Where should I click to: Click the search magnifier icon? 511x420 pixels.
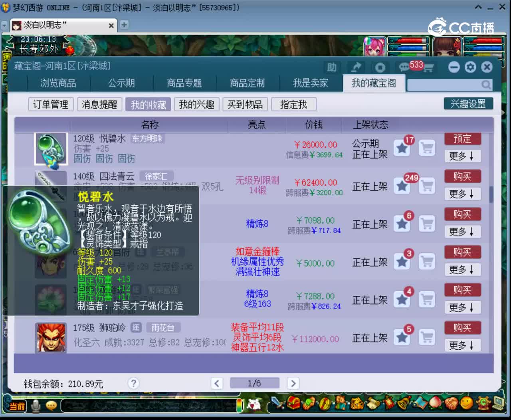[486, 85]
